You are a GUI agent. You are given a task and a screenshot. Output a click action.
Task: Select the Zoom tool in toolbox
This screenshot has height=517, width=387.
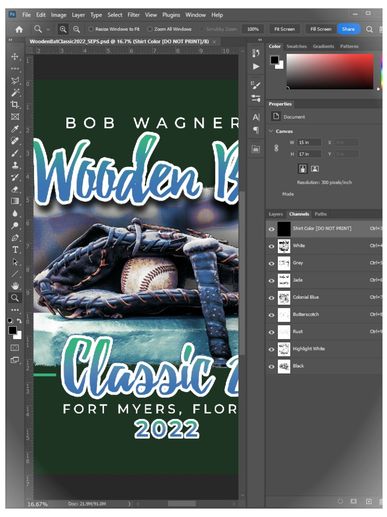[x=15, y=298]
